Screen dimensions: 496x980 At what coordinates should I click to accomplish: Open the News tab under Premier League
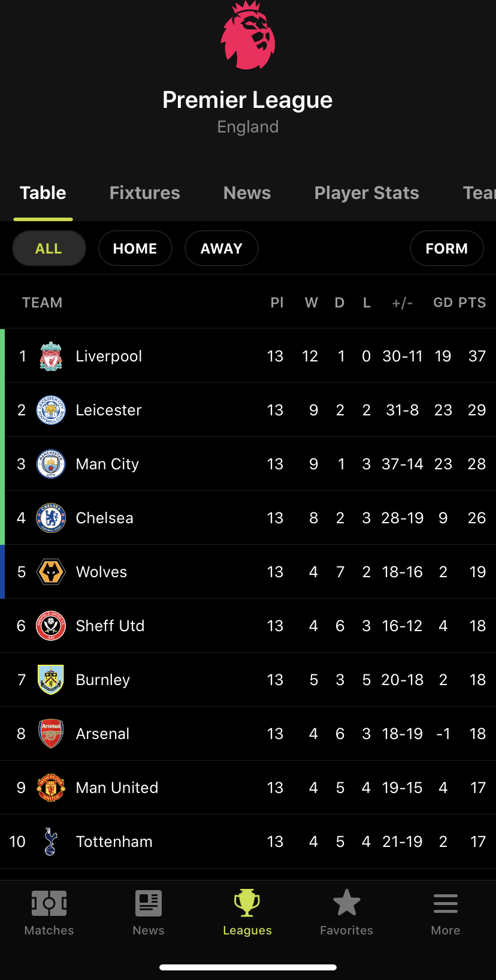click(247, 193)
